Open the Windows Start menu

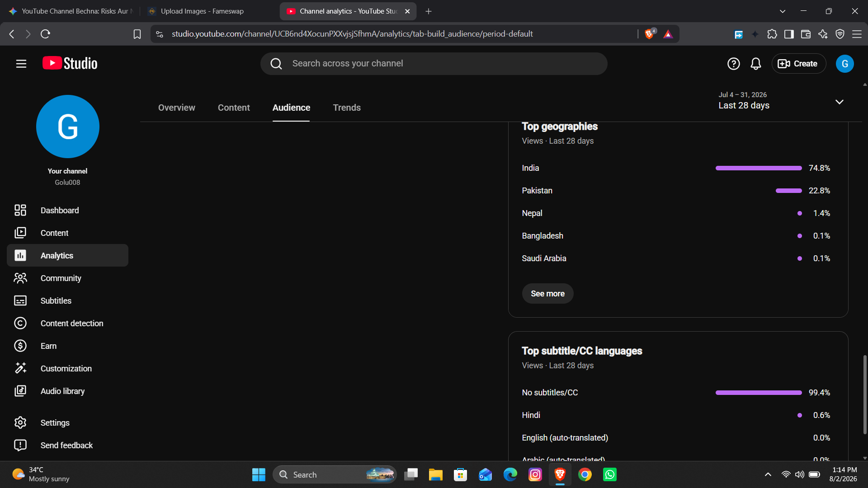(259, 474)
